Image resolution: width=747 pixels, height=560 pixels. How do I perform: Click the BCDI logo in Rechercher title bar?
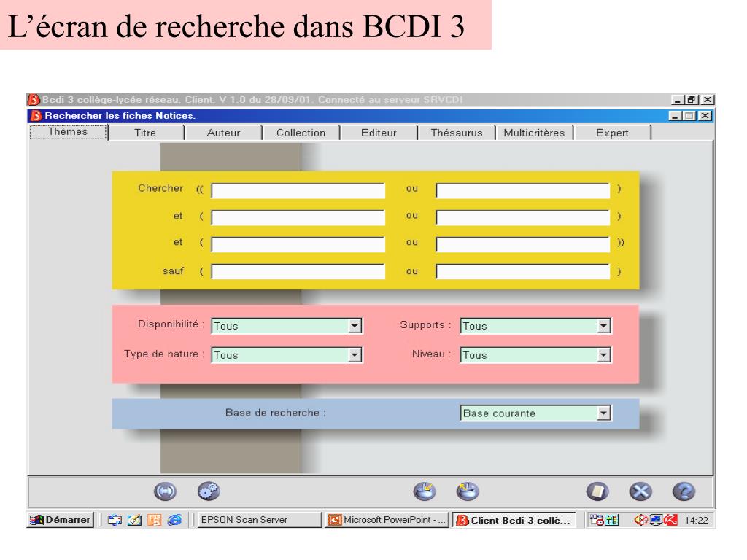[36, 116]
